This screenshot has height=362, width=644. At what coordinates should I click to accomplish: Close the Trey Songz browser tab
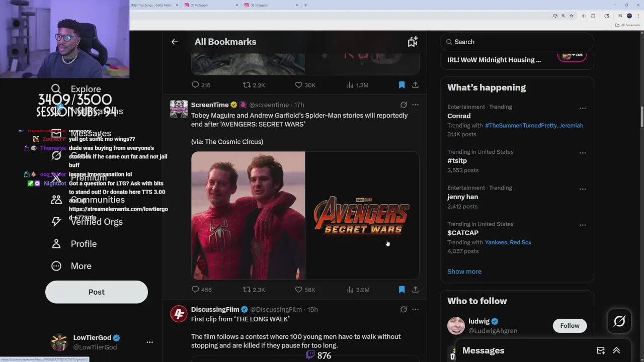point(177,5)
